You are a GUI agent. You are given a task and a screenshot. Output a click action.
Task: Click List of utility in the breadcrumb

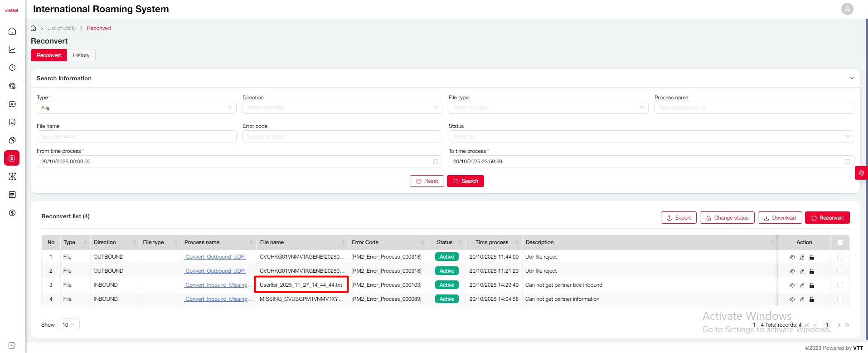(61, 28)
